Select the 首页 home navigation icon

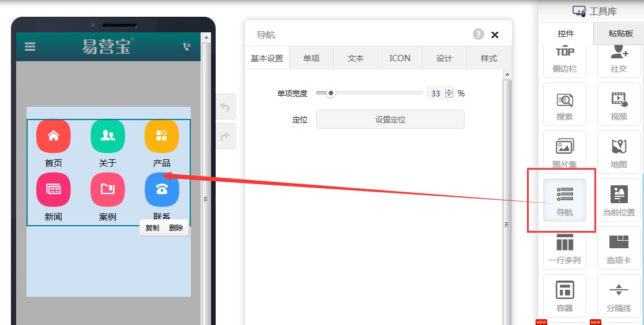(x=54, y=136)
